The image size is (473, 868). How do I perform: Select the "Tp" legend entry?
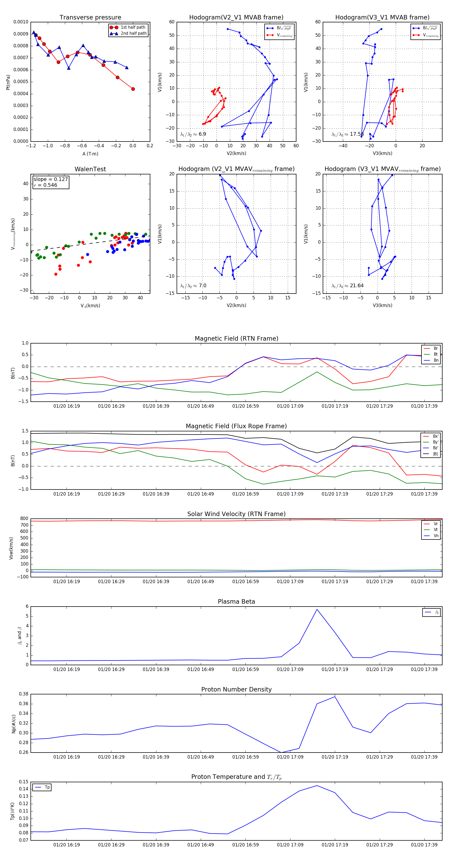coord(42,787)
